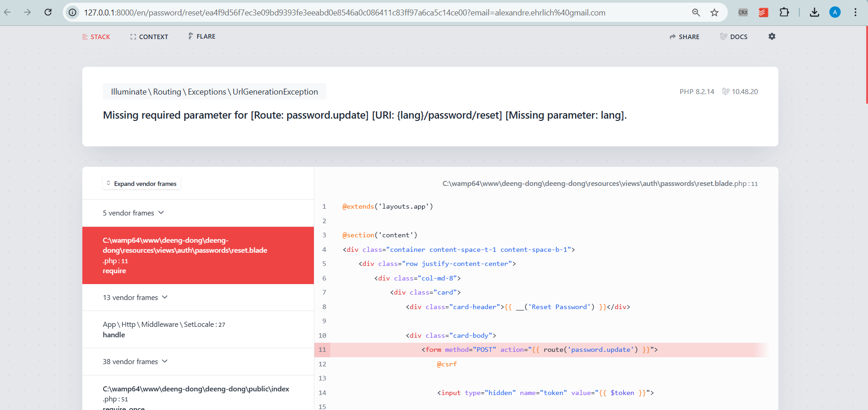Expand the 5 vendor frames group

[133, 213]
